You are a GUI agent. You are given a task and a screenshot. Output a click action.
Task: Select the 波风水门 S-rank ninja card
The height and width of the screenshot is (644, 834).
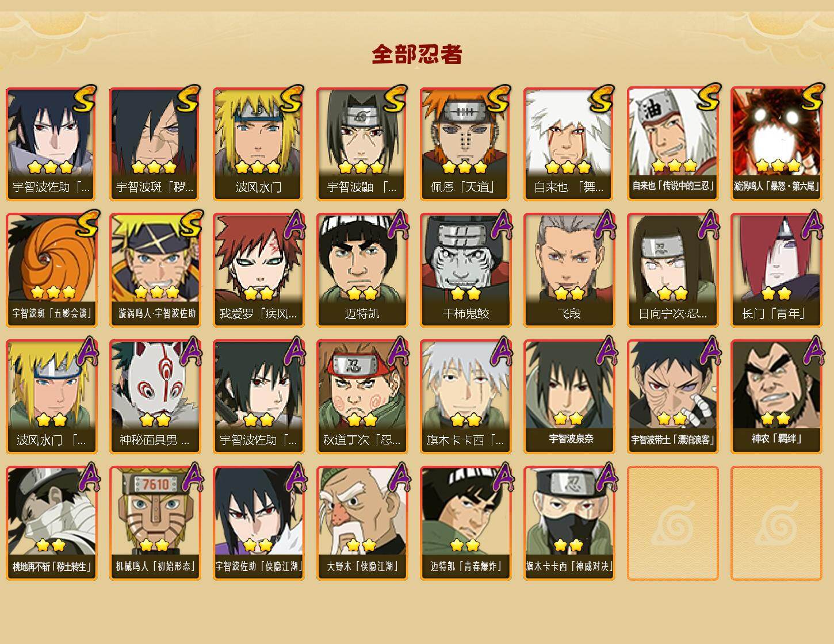tap(259, 144)
